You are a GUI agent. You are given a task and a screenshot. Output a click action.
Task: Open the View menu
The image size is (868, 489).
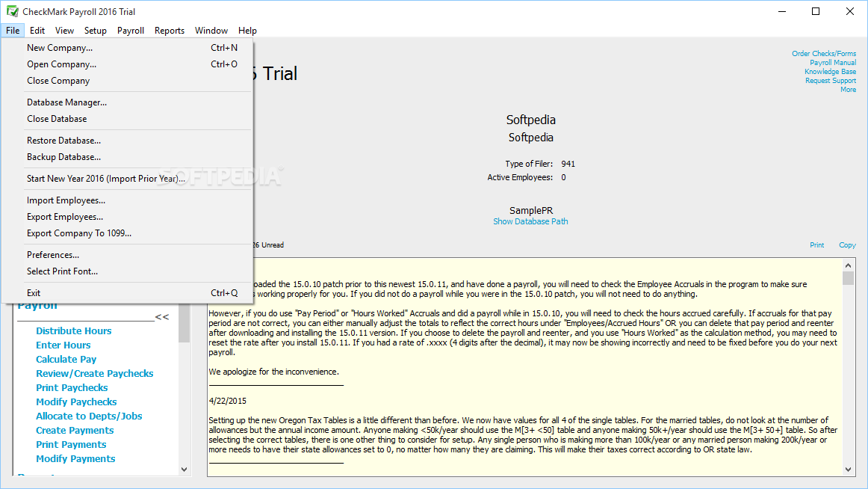point(64,31)
